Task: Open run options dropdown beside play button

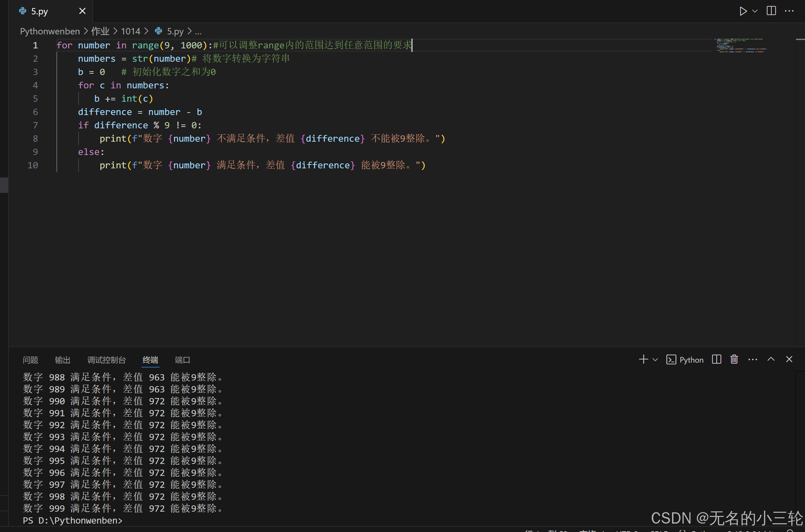Action: (755, 11)
